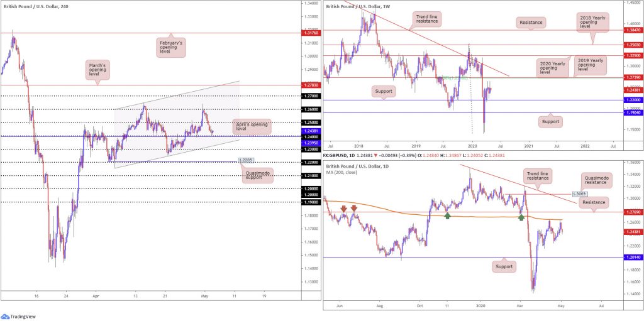
Task: Click the 1.3069 Quasimodo resistance price label
Action: coord(579,193)
